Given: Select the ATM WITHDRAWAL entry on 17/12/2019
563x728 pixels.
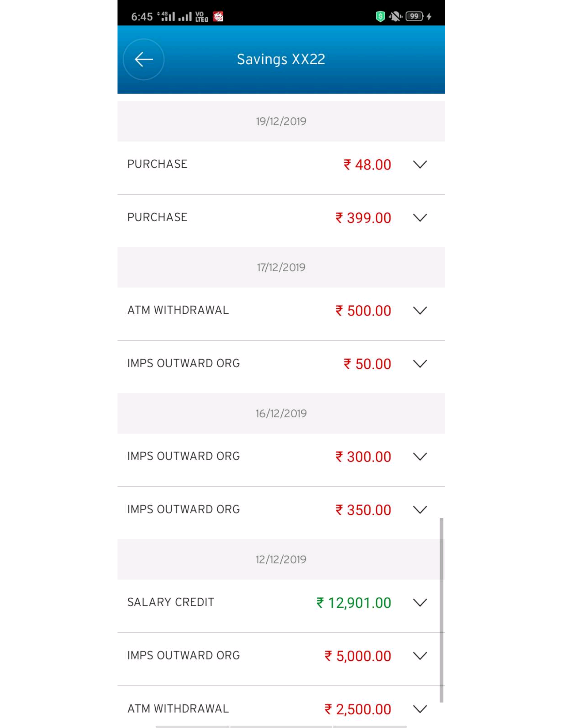Looking at the screenshot, I should pos(281,310).
